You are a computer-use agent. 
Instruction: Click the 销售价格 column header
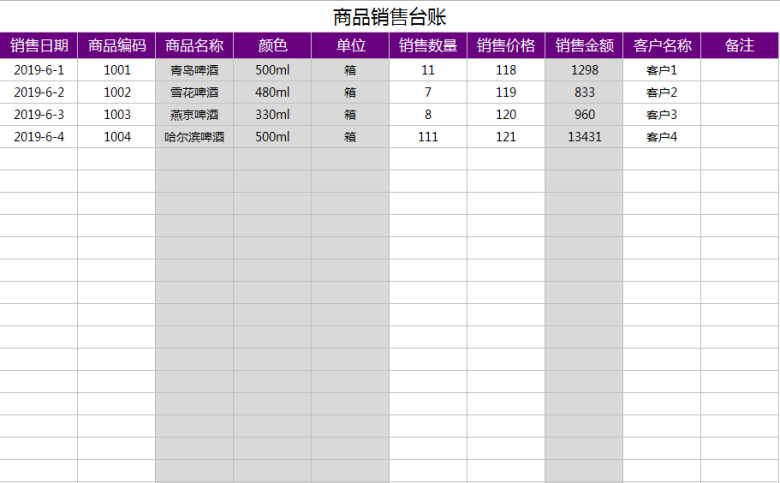tap(506, 46)
